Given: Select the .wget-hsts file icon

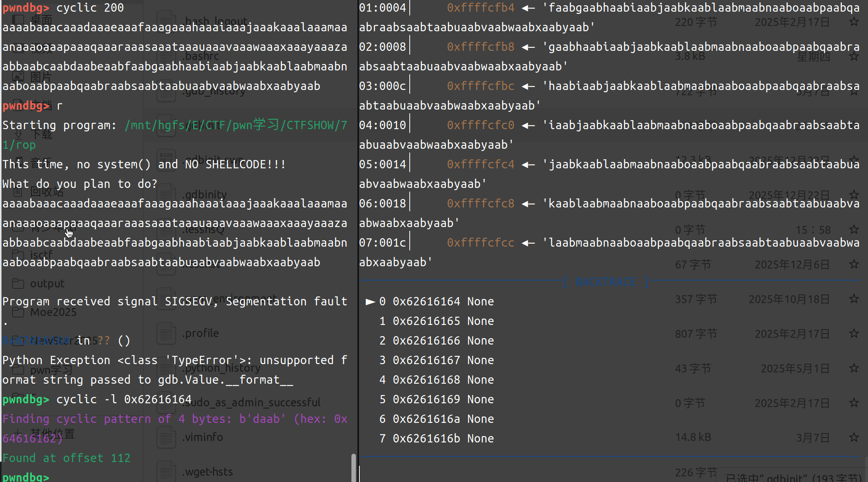Looking at the screenshot, I should point(166,471).
